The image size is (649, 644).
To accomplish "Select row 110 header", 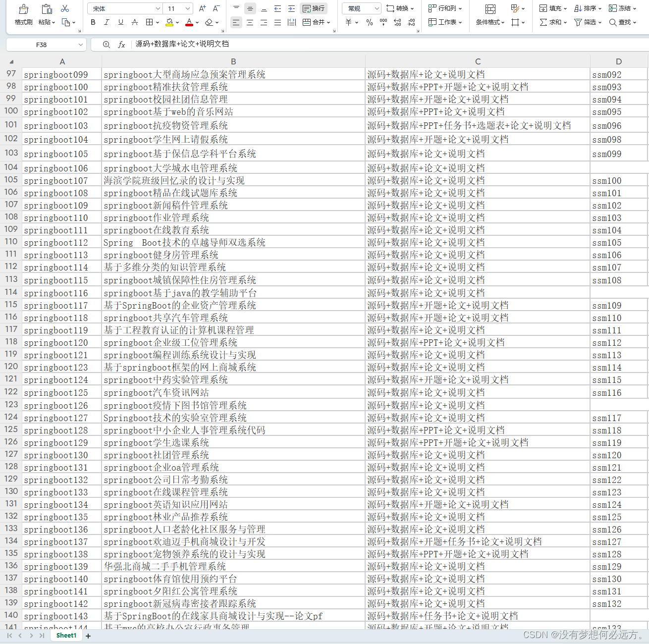I will (11, 242).
